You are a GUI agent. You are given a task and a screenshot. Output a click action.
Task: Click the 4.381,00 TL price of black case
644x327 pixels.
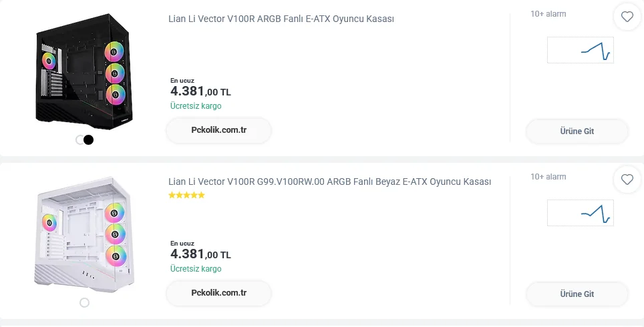pos(200,91)
